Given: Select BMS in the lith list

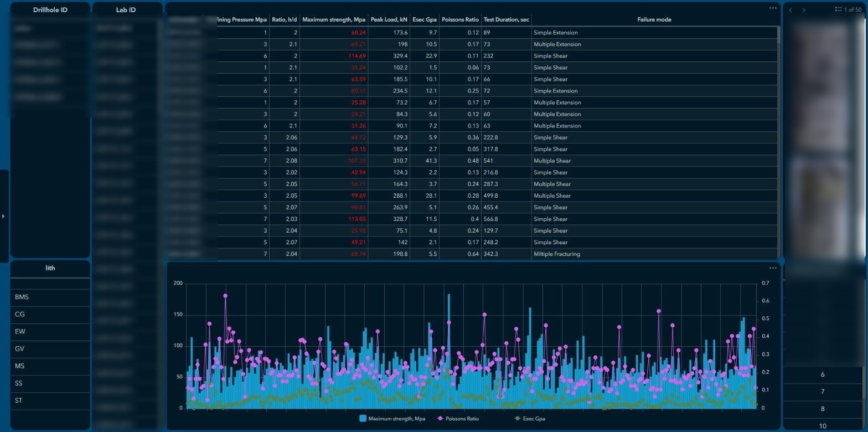Looking at the screenshot, I should point(50,297).
